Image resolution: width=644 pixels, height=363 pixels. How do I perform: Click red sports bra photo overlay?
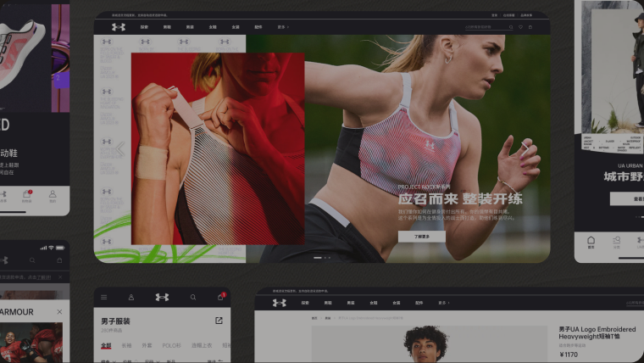click(x=218, y=148)
